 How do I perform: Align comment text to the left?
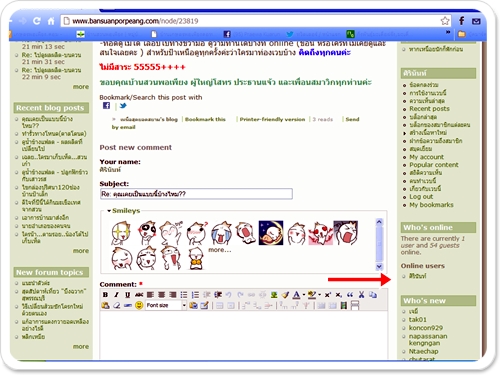(x=150, y=295)
